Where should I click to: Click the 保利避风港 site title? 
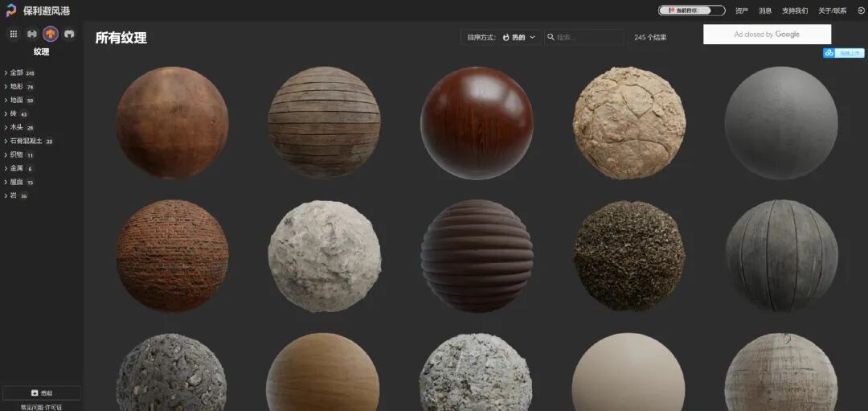[47, 10]
